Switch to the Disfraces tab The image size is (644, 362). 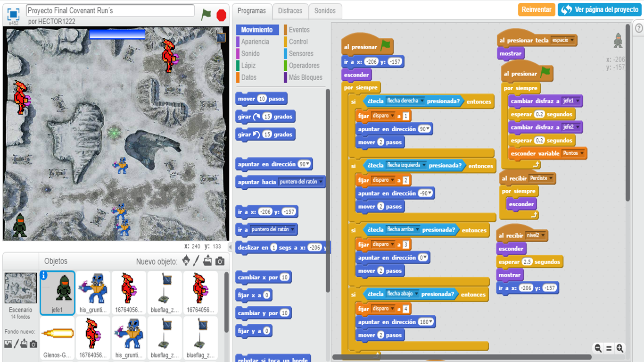click(290, 11)
